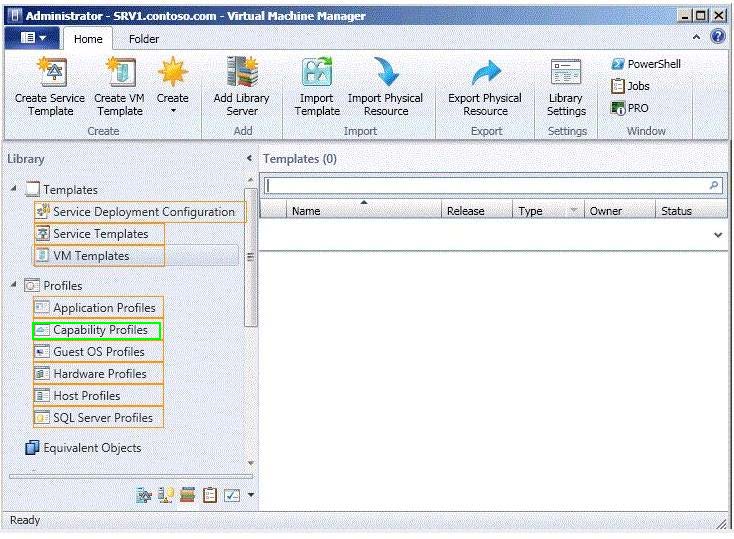The height and width of the screenshot is (539, 734).
Task: Switch to Settings workspace checkmark icon
Action: coord(232,495)
